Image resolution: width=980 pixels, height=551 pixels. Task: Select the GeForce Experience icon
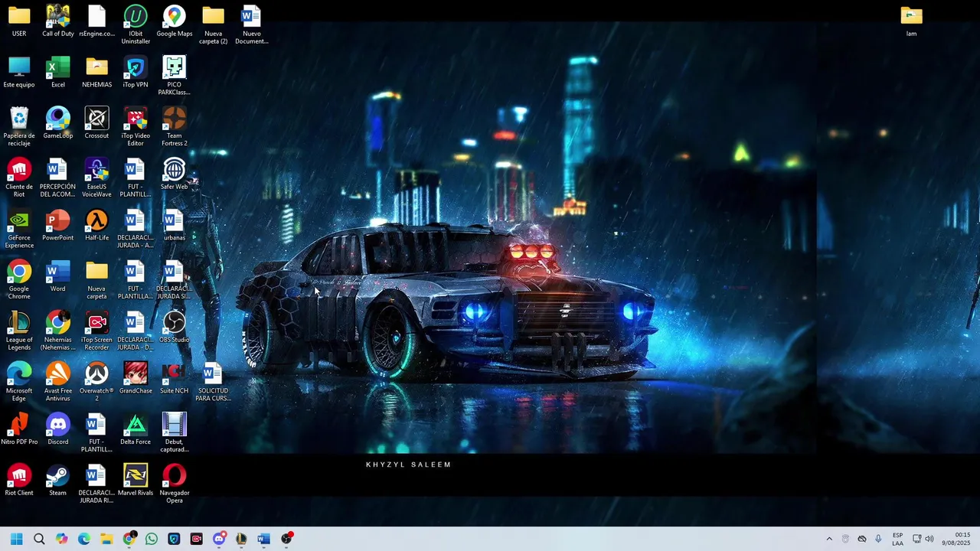click(19, 229)
